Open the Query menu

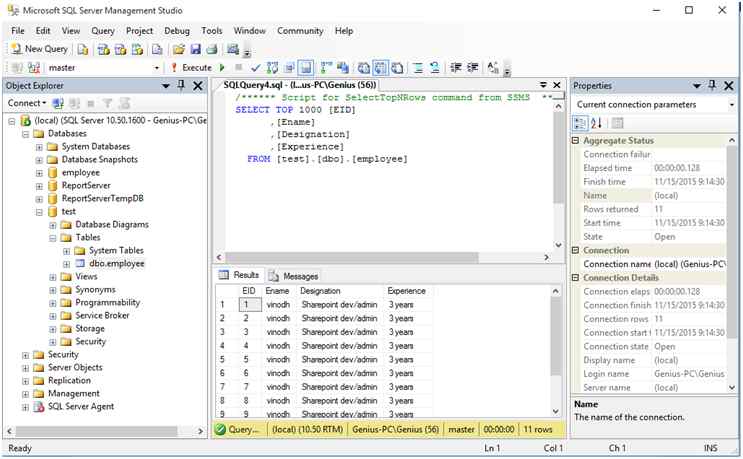pyautogui.click(x=103, y=31)
